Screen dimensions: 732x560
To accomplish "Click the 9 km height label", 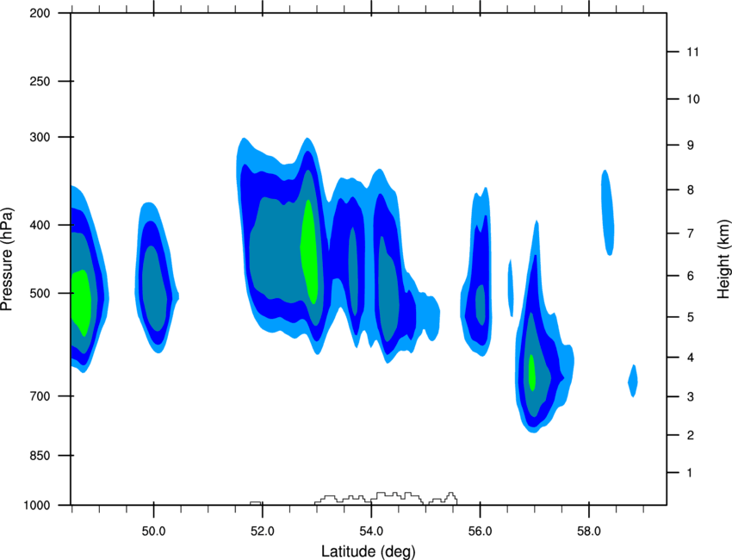I will 691,146.
